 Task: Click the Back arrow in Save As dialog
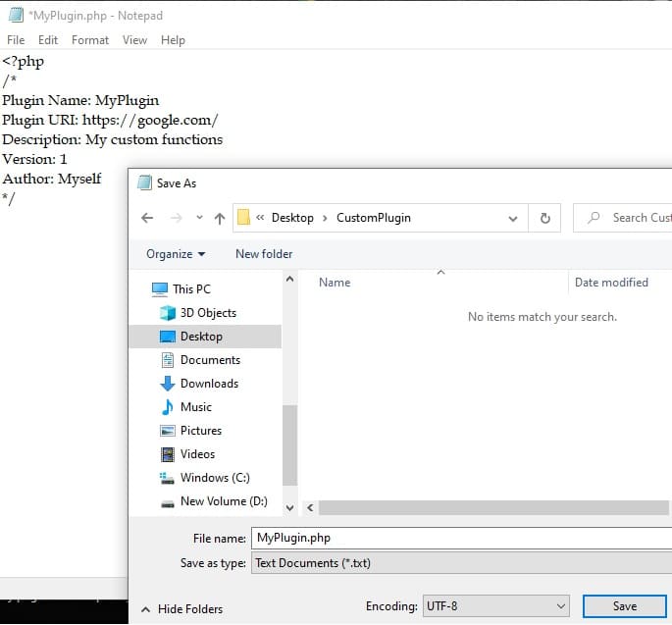(x=147, y=218)
